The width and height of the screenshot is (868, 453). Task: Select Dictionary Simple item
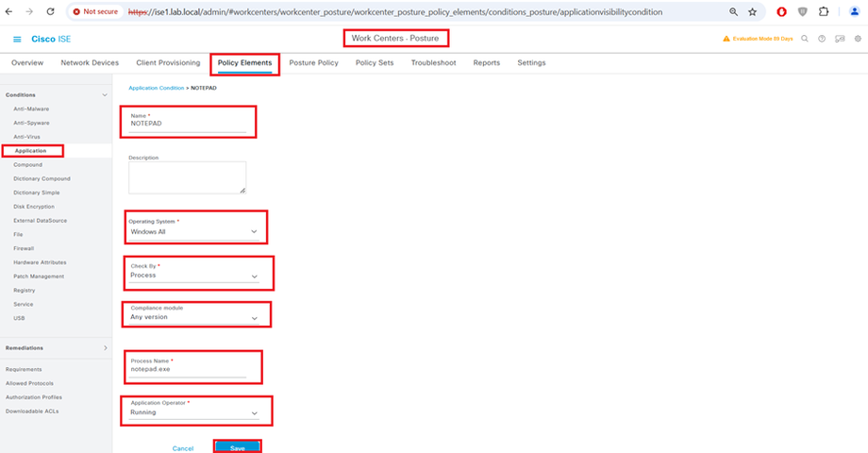37,193
